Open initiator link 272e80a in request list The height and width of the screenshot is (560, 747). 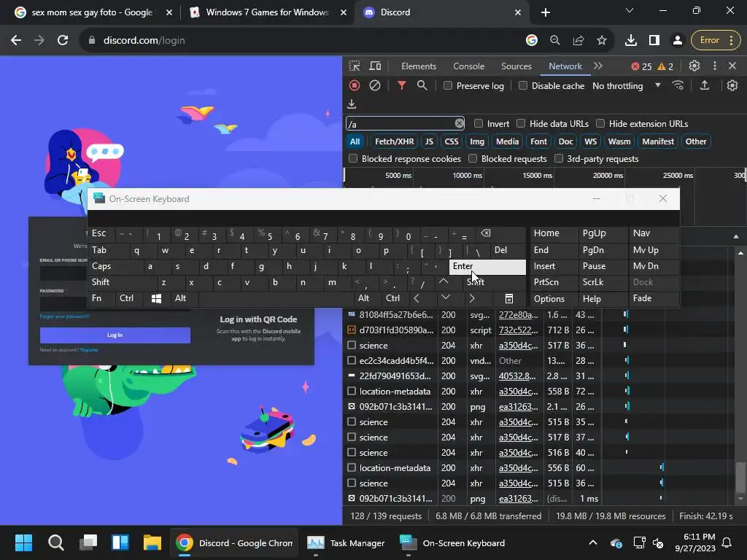(x=519, y=315)
